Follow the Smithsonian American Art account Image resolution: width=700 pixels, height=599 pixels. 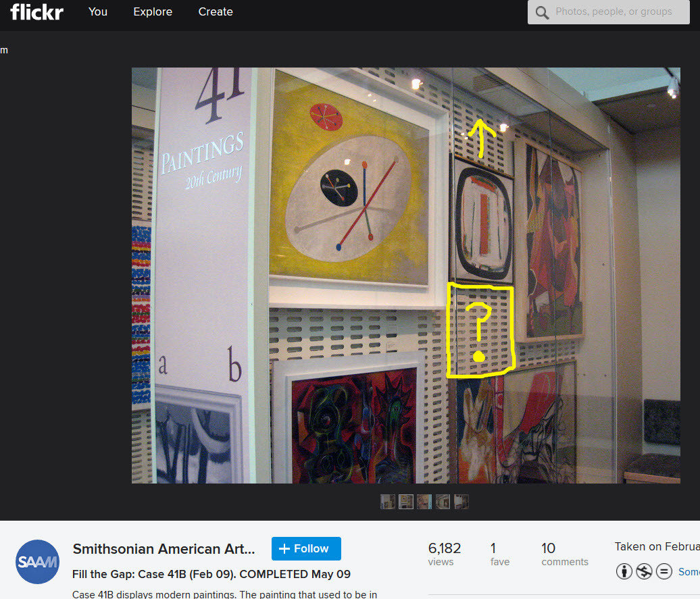[x=306, y=548]
